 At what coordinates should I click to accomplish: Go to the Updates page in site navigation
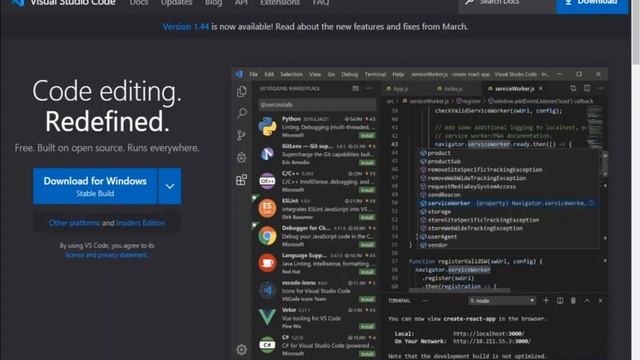(176, 3)
